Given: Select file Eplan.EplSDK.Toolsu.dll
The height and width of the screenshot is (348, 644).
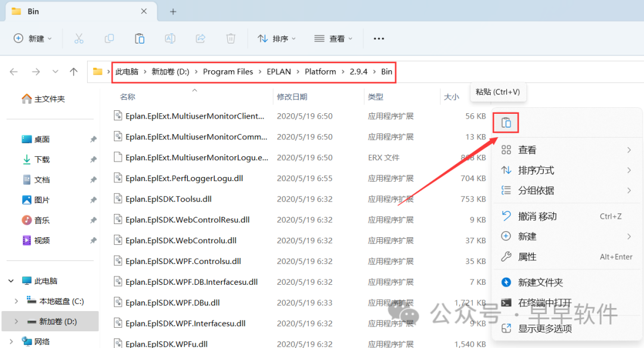Looking at the screenshot, I should coord(168,199).
